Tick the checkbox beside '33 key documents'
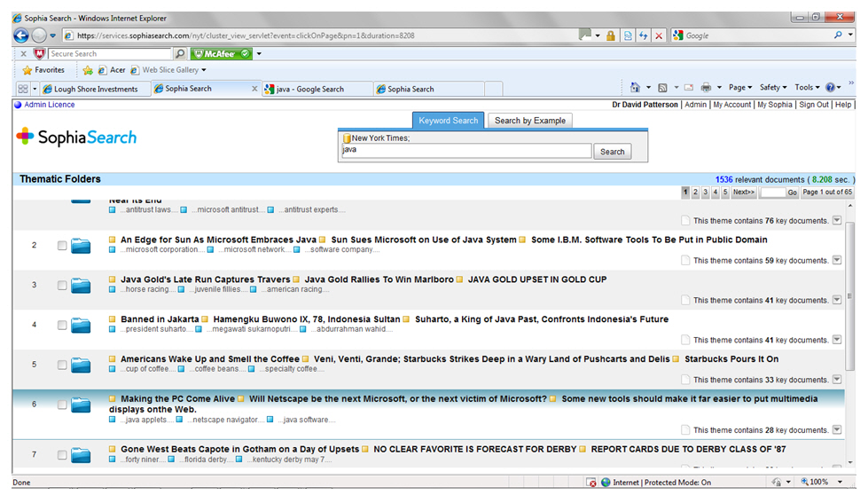 point(685,380)
